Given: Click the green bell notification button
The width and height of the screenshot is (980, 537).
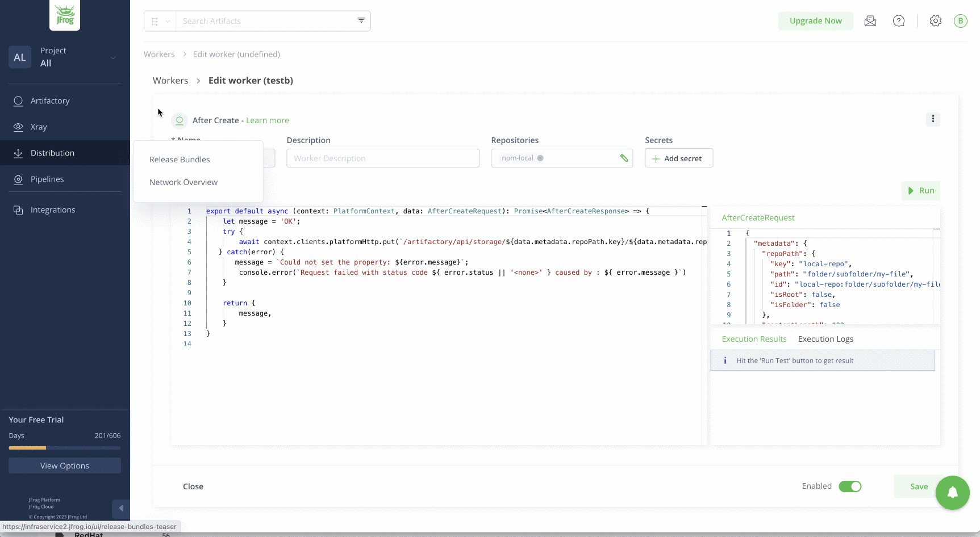Looking at the screenshot, I should click(x=952, y=493).
